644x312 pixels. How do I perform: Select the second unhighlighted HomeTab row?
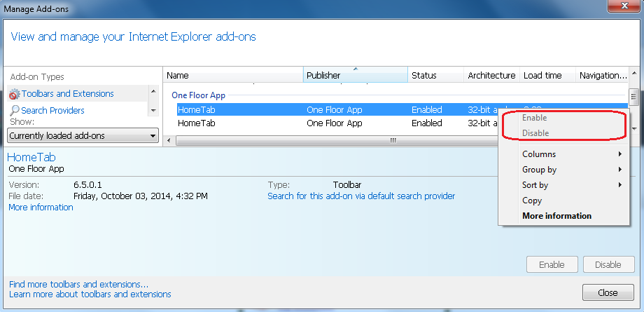337,123
